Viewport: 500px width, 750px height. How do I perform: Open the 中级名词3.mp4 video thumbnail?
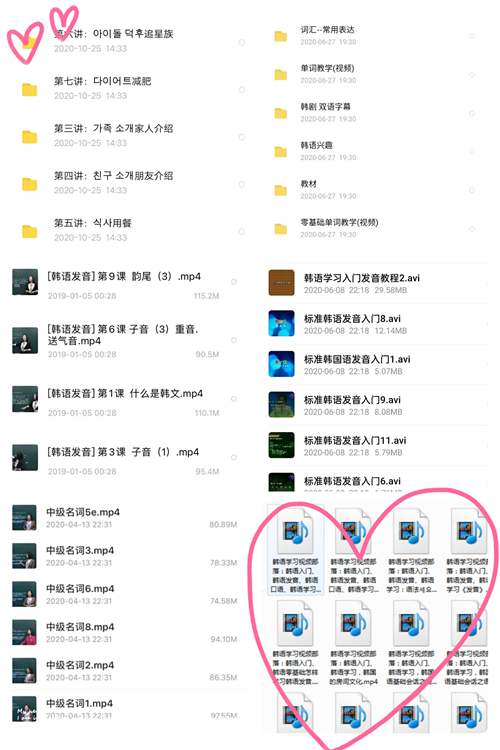[x=24, y=556]
